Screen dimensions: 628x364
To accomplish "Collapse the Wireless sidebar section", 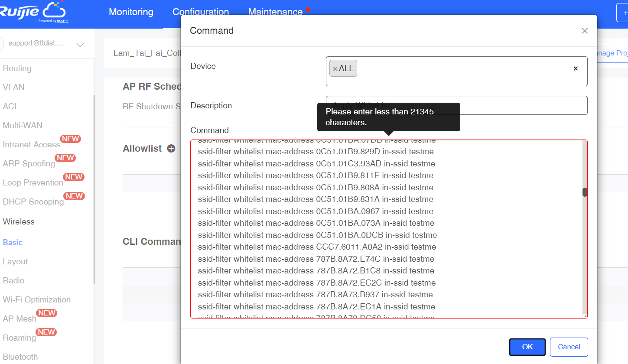I will (x=19, y=221).
